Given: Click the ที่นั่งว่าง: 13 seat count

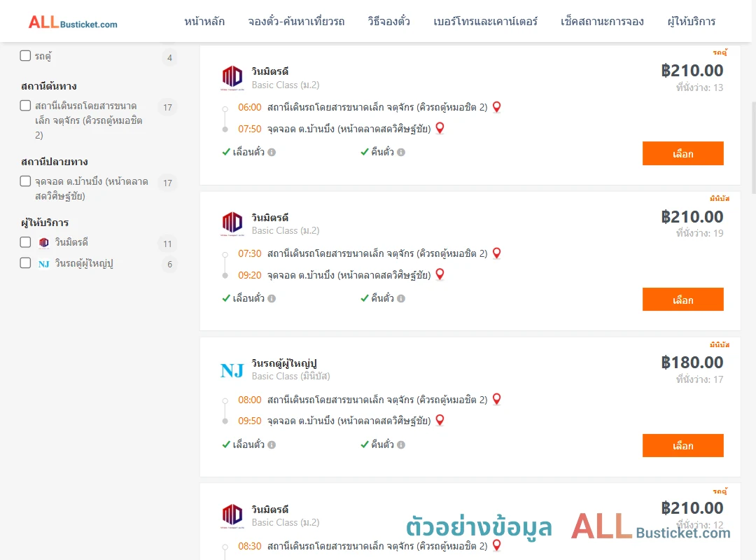Looking at the screenshot, I should pos(699,87).
